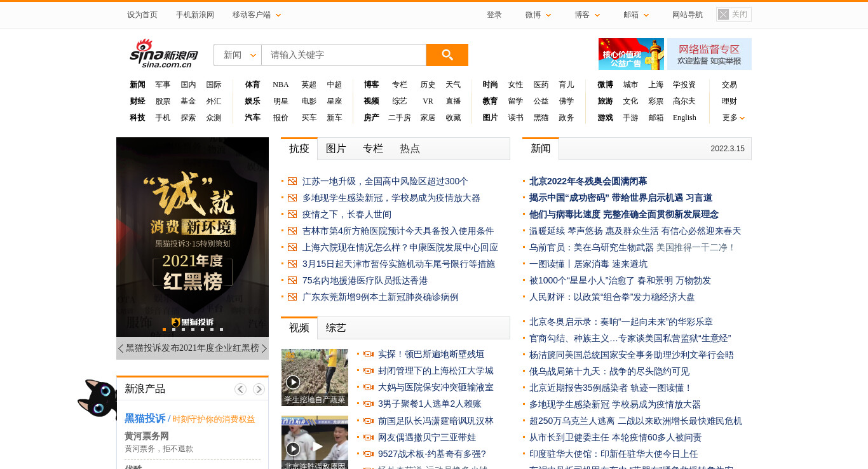Switch to the 综艺 section tab

tap(336, 328)
